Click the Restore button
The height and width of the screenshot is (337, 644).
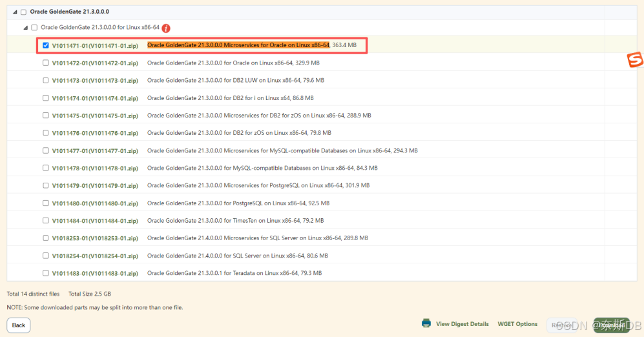pos(561,325)
